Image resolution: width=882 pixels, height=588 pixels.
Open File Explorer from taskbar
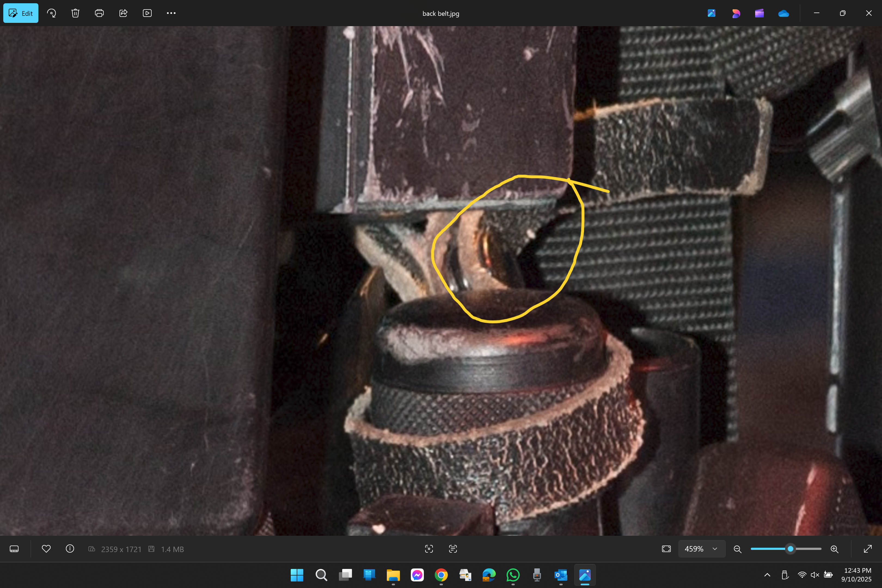393,575
